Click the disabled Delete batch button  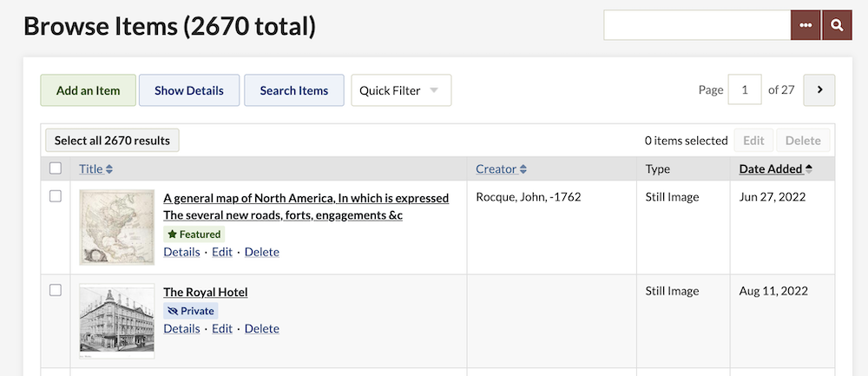click(x=803, y=140)
